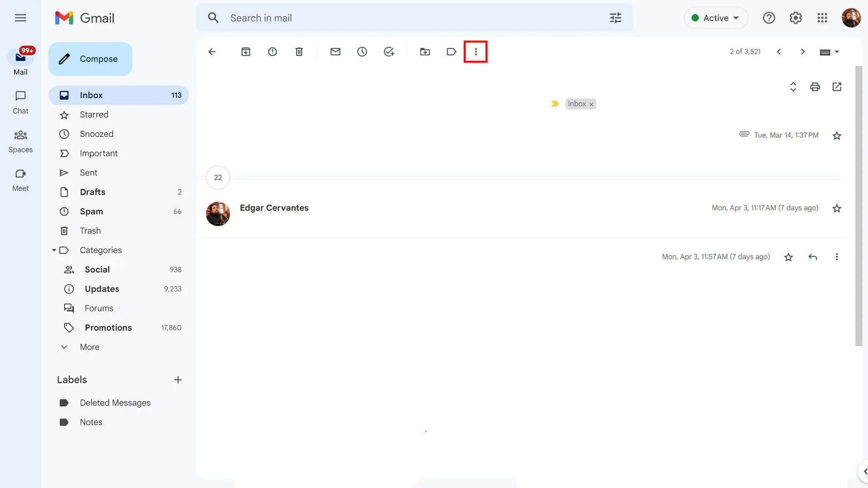Screen dimensions: 868x488
Task: Show side panel arrow at bottom right
Action: (864, 471)
